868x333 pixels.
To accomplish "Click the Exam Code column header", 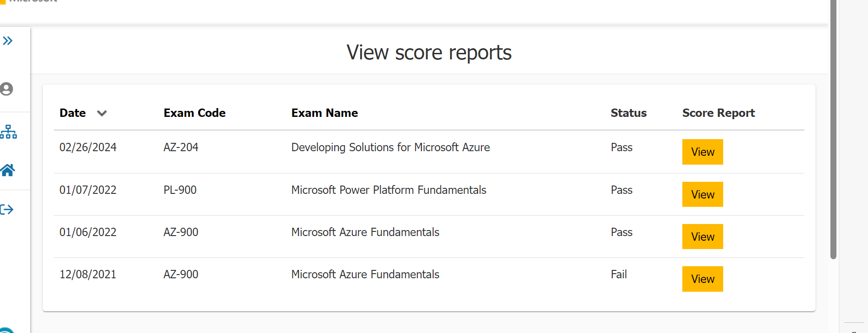I will pos(194,113).
